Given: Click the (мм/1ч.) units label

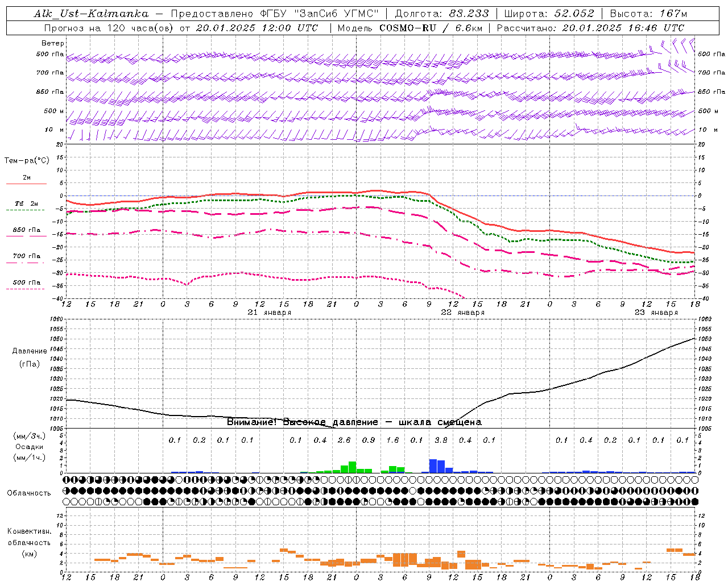Looking at the screenshot, I should click(30, 458).
